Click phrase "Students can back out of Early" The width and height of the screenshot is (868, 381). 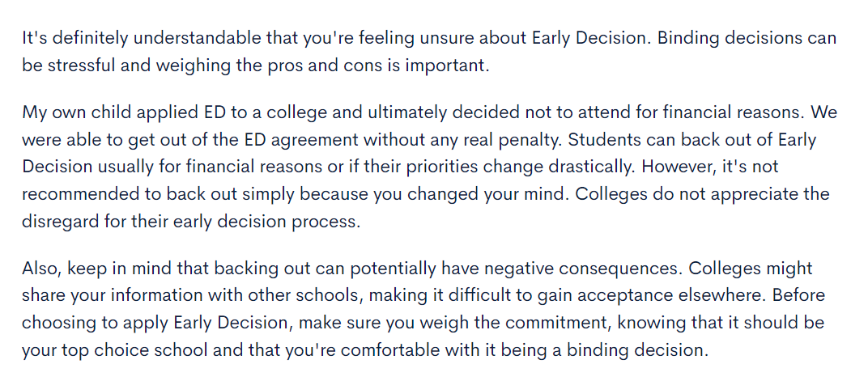point(692,141)
